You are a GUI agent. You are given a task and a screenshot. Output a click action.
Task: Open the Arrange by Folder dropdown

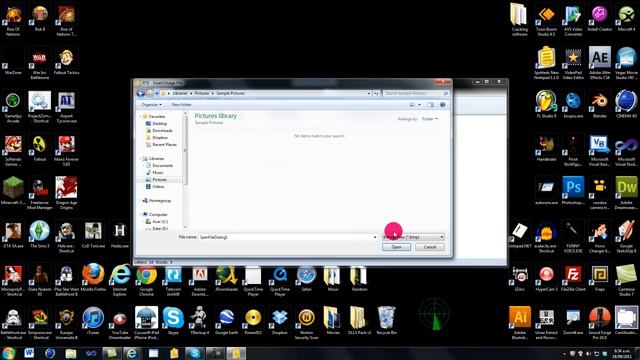click(430, 119)
